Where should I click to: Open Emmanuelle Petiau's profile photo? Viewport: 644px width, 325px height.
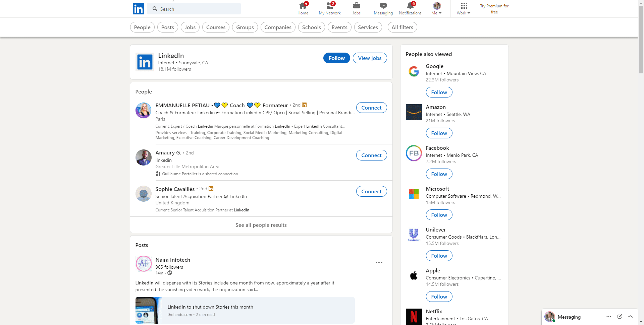(144, 111)
